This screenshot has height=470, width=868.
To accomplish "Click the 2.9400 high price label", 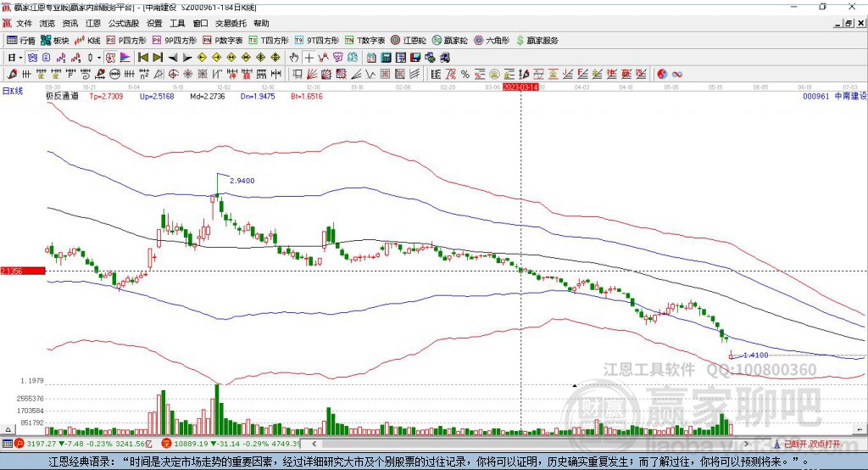I will pyautogui.click(x=242, y=181).
